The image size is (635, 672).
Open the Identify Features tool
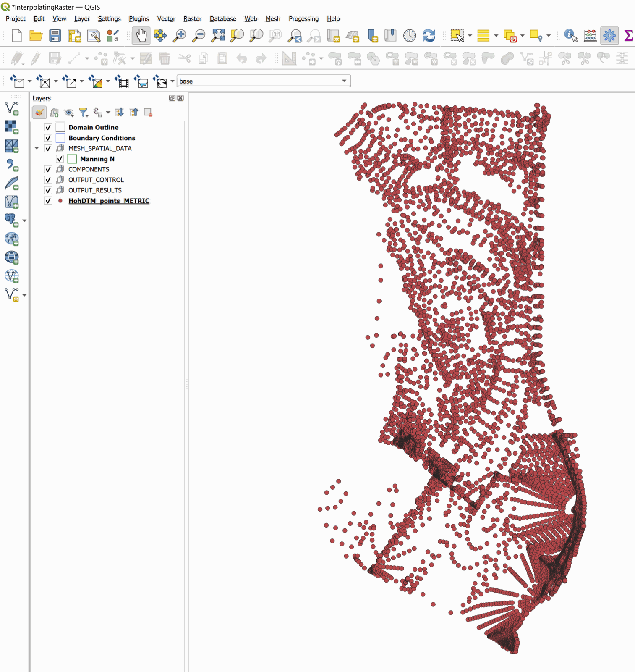click(x=570, y=36)
